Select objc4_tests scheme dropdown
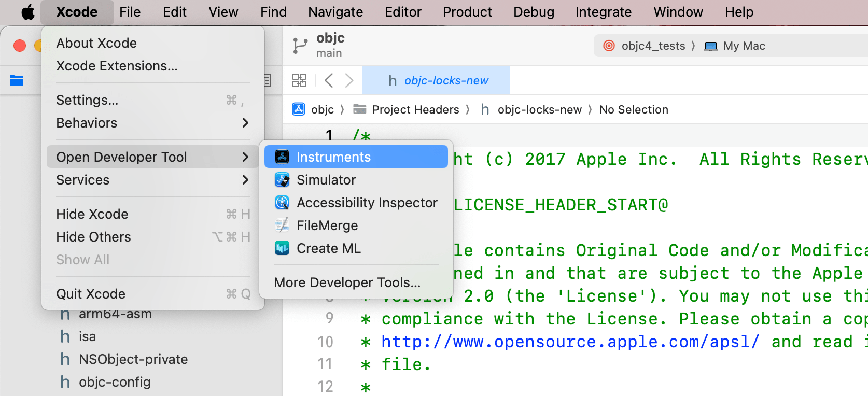The width and height of the screenshot is (868, 396). click(653, 46)
